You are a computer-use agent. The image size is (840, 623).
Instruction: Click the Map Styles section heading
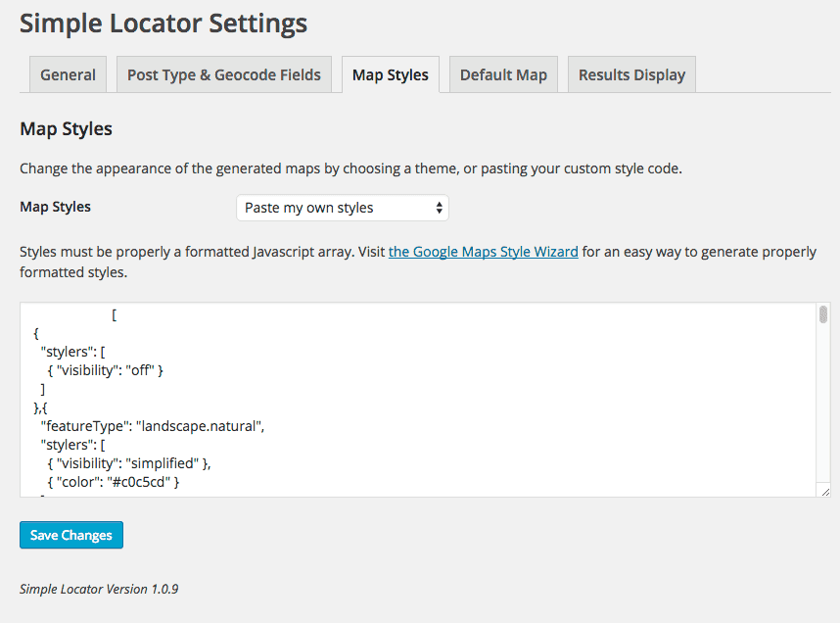(66, 128)
